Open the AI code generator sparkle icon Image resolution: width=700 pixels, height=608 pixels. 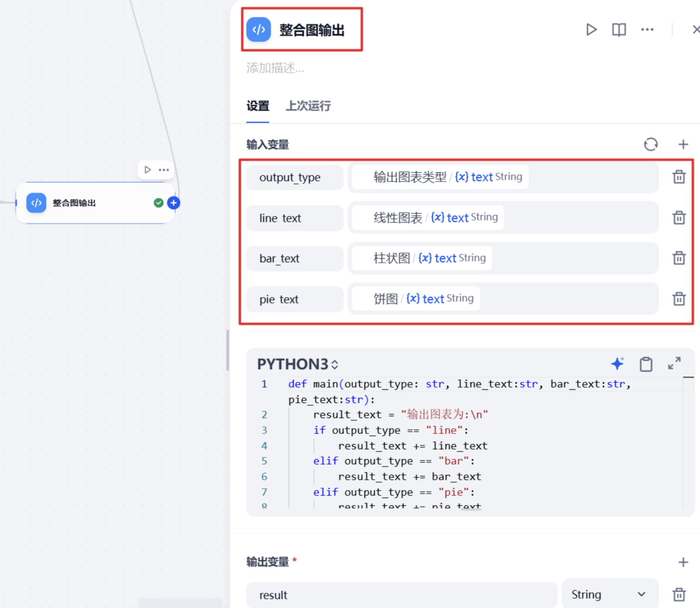(617, 364)
